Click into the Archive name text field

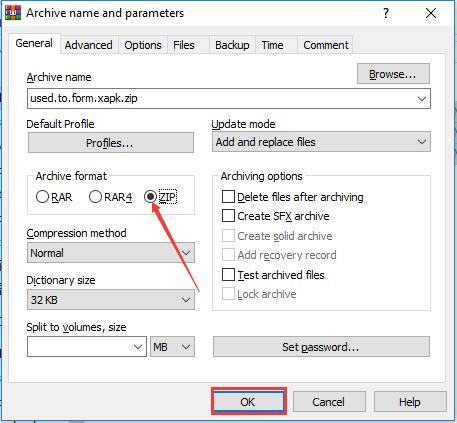click(x=220, y=99)
